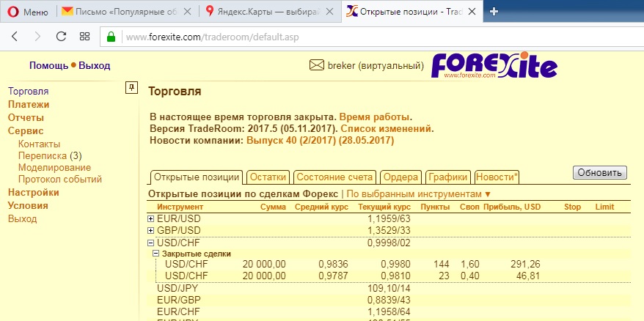The height and width of the screenshot is (321, 644).
Task: Click the Stop column header
Action: (573, 207)
